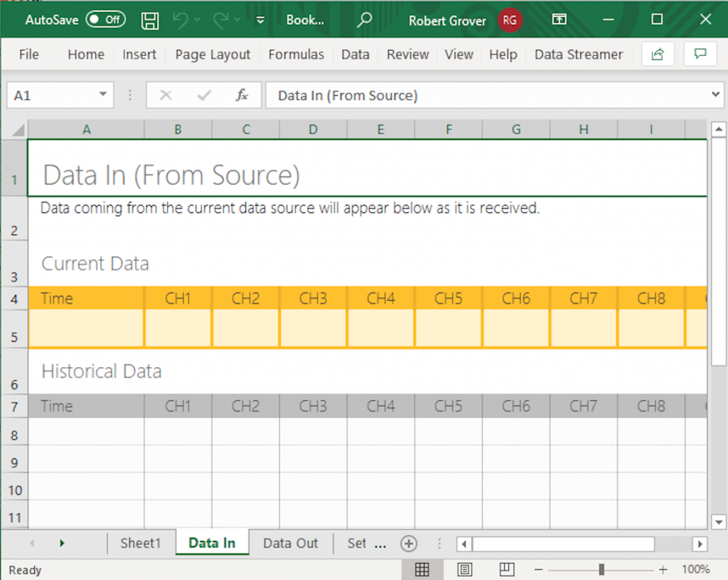The image size is (728, 580).
Task: Open the Help tab
Action: [503, 54]
